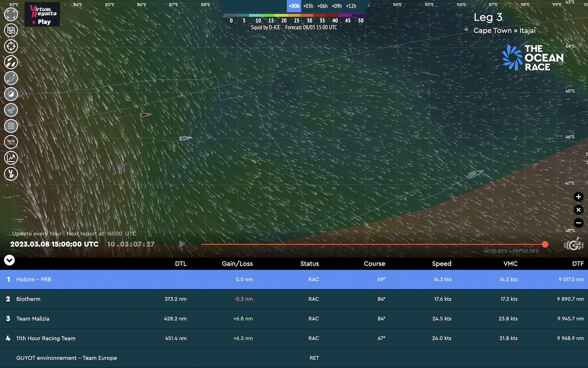Click 11th Hour Racing's 24.0 kts speed
This screenshot has width=588, height=368.
442,338
